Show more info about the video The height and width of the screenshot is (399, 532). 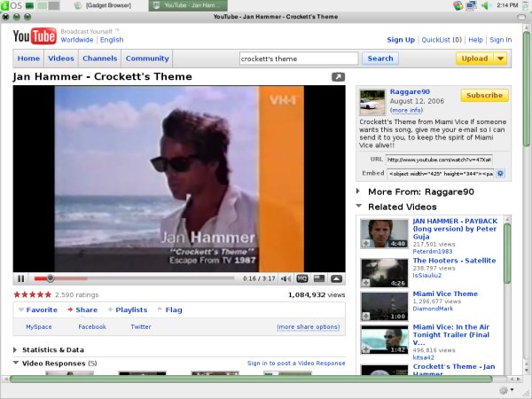pos(406,110)
